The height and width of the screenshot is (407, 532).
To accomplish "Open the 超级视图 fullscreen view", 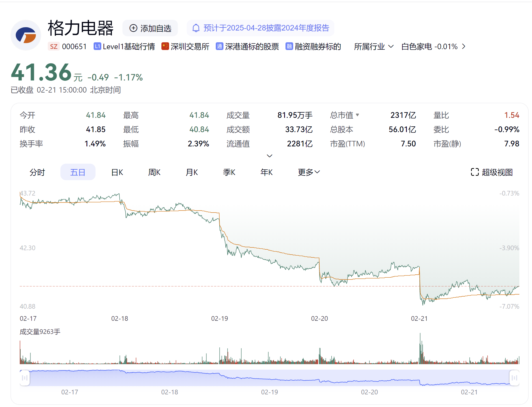I will (491, 172).
